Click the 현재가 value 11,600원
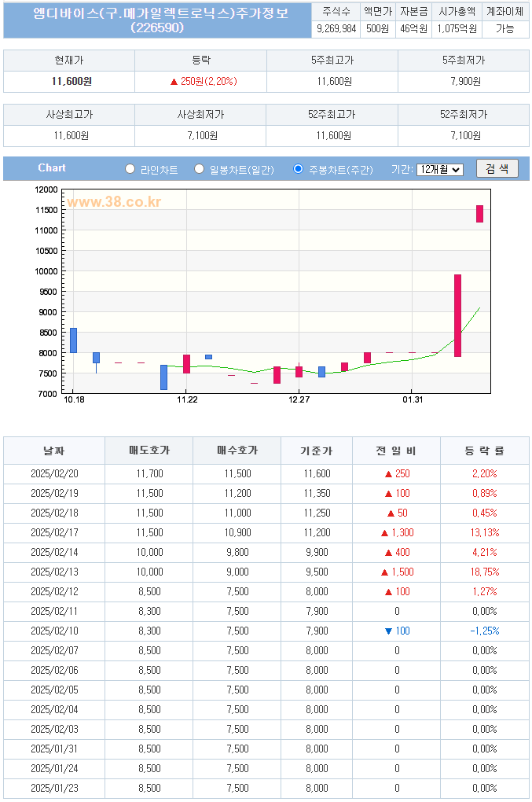This screenshot has height=802, width=532. [x=72, y=81]
